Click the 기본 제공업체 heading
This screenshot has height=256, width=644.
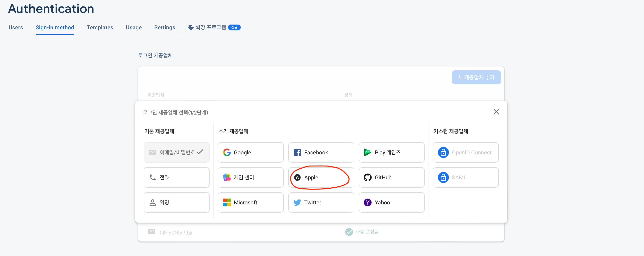click(159, 131)
